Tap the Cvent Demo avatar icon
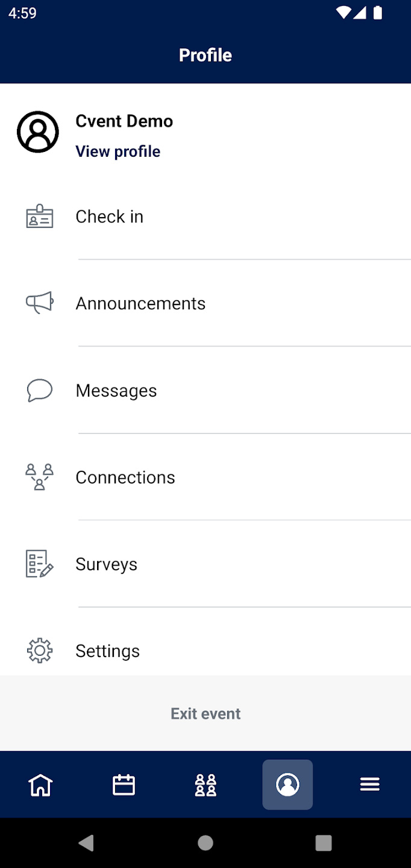Image resolution: width=411 pixels, height=868 pixels. [x=38, y=132]
